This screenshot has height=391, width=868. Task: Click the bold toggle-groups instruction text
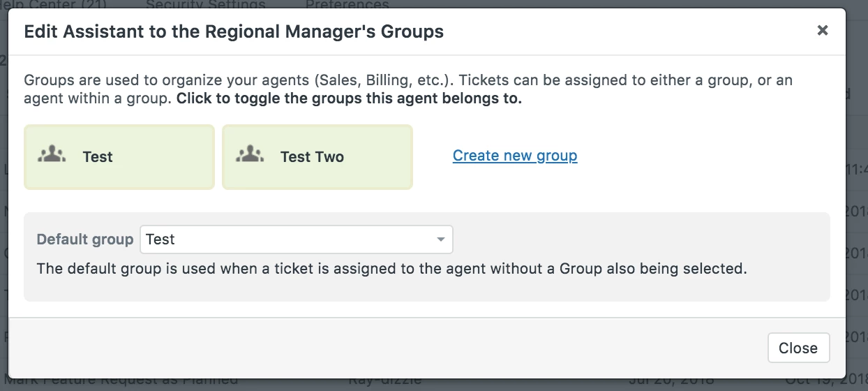349,98
